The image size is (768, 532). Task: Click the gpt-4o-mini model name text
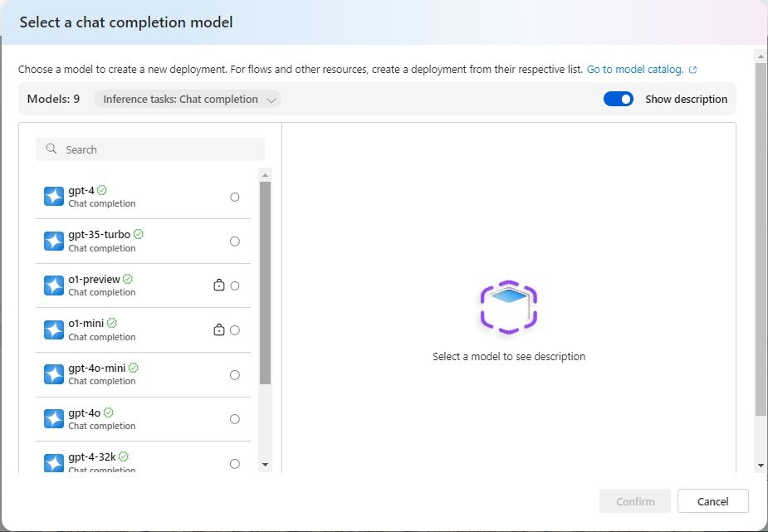coord(97,368)
